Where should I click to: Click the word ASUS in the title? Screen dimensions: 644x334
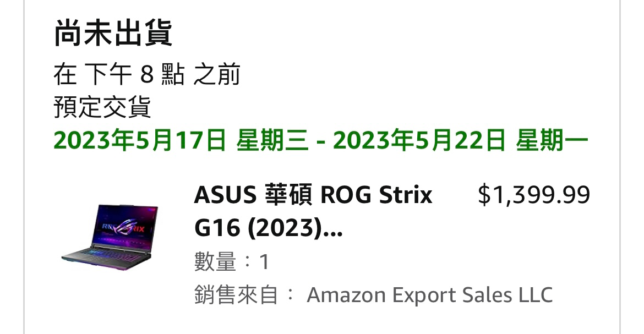(x=225, y=194)
